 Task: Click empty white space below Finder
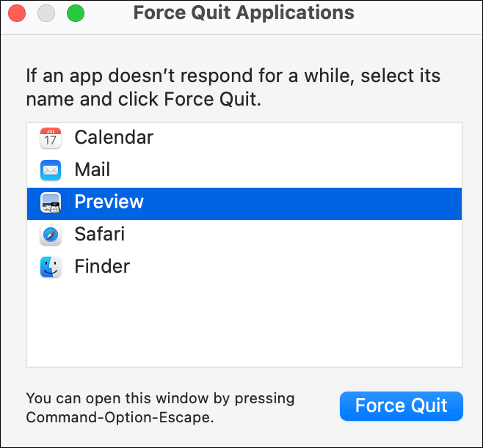click(244, 323)
